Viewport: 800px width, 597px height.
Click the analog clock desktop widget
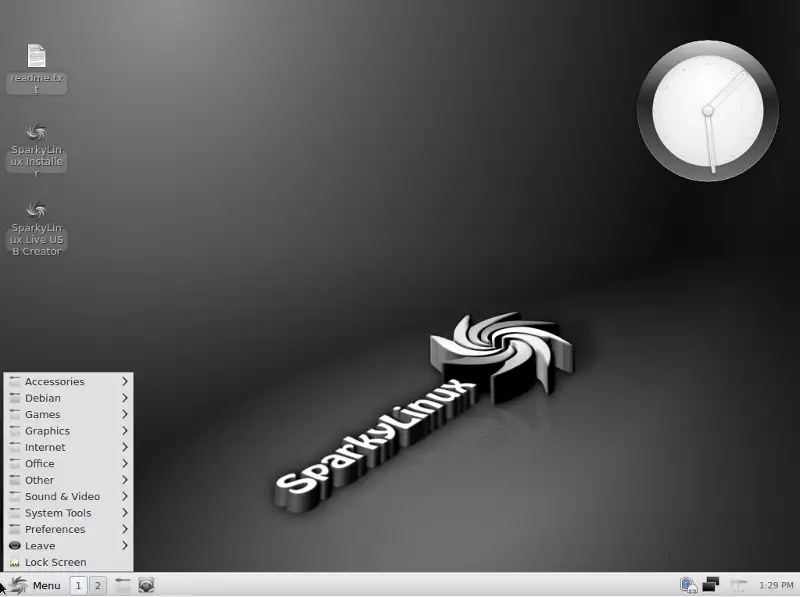point(708,111)
